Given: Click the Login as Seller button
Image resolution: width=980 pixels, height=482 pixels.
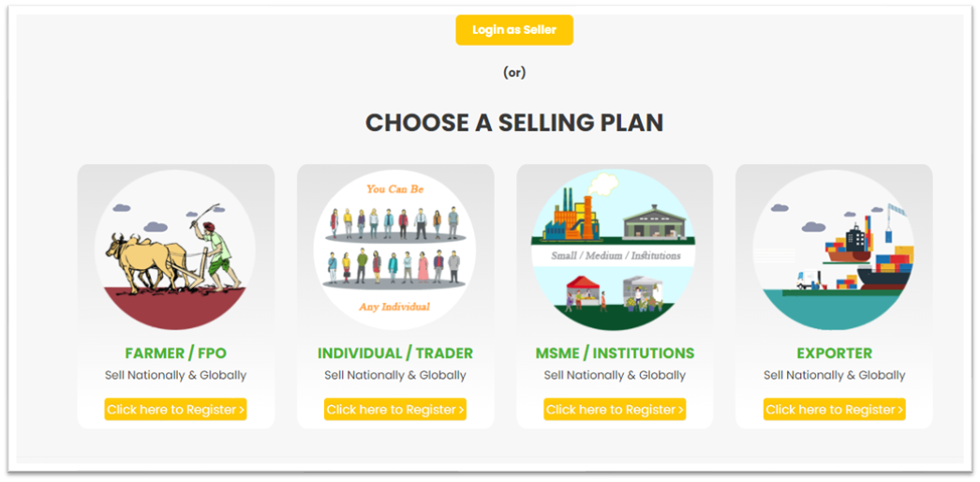Looking at the screenshot, I should coord(513,30).
